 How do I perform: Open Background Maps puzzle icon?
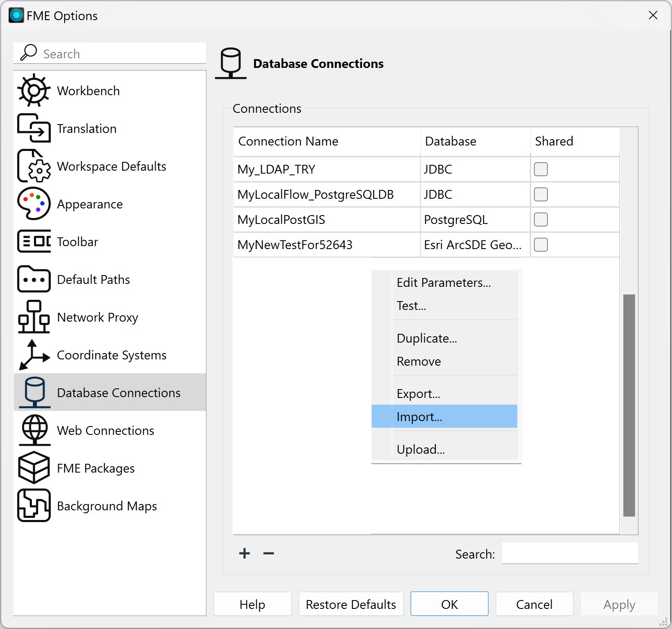click(34, 506)
